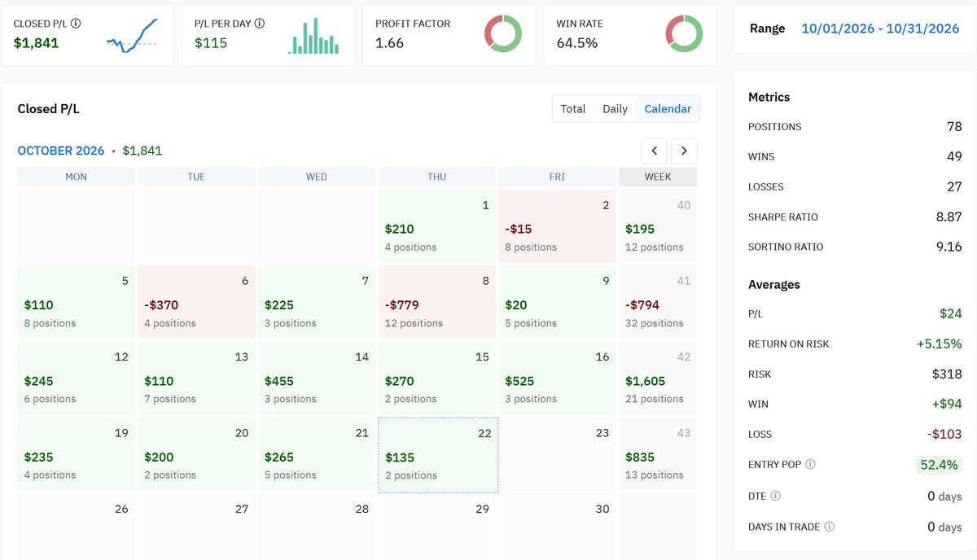The width and height of the screenshot is (977, 560).
Task: Open October 19 cell with $235
Action: 76,454
